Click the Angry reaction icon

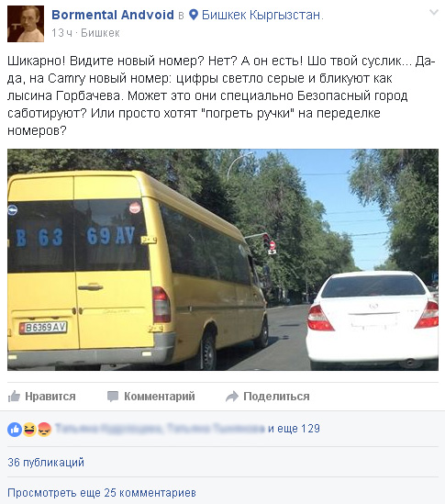(x=44, y=429)
